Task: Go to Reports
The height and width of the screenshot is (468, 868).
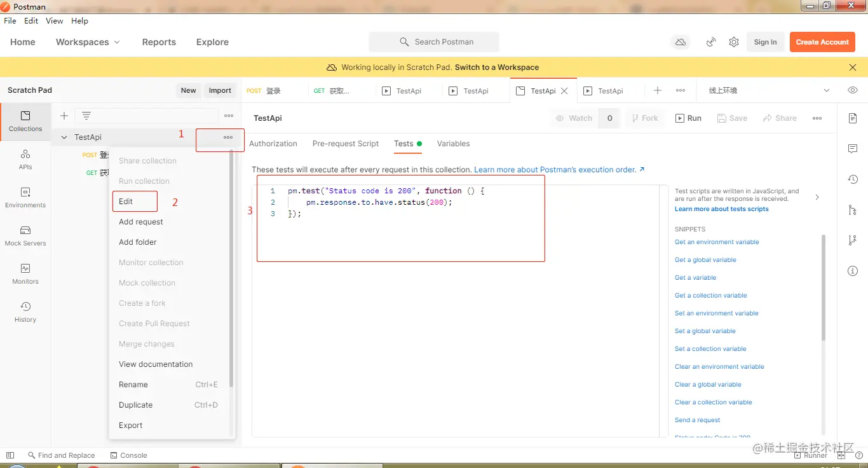Action: point(159,42)
